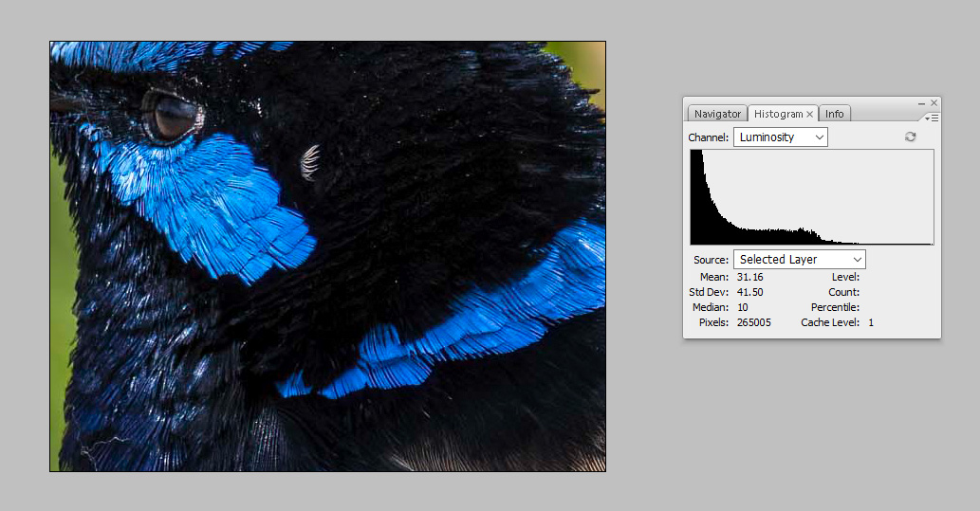The width and height of the screenshot is (980, 511).
Task: Close the floating panel group
Action: pyautogui.click(x=934, y=102)
